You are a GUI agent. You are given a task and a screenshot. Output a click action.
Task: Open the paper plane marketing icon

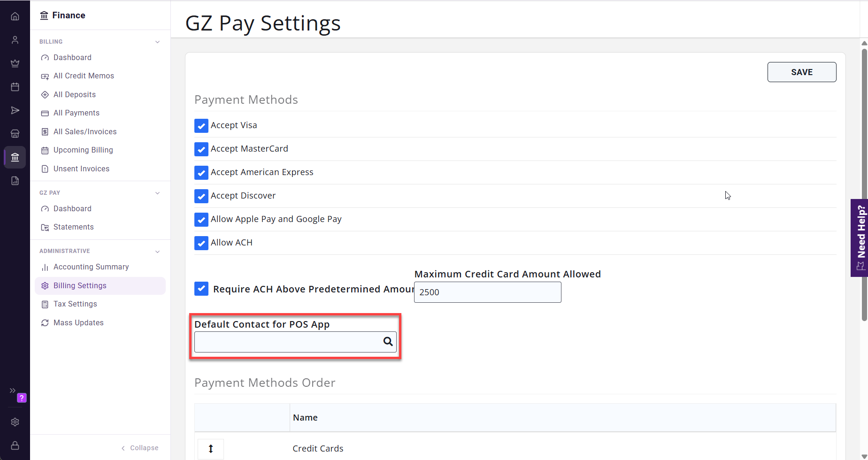15,110
